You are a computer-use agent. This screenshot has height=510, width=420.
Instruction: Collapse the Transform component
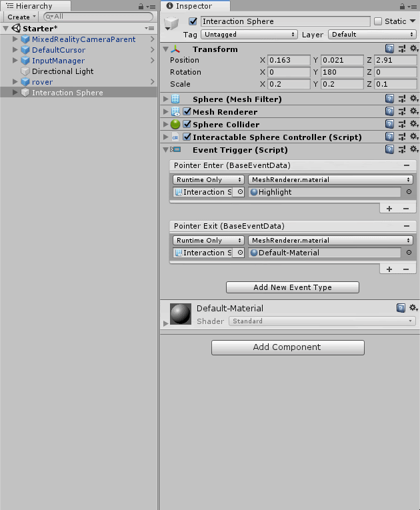click(165, 49)
